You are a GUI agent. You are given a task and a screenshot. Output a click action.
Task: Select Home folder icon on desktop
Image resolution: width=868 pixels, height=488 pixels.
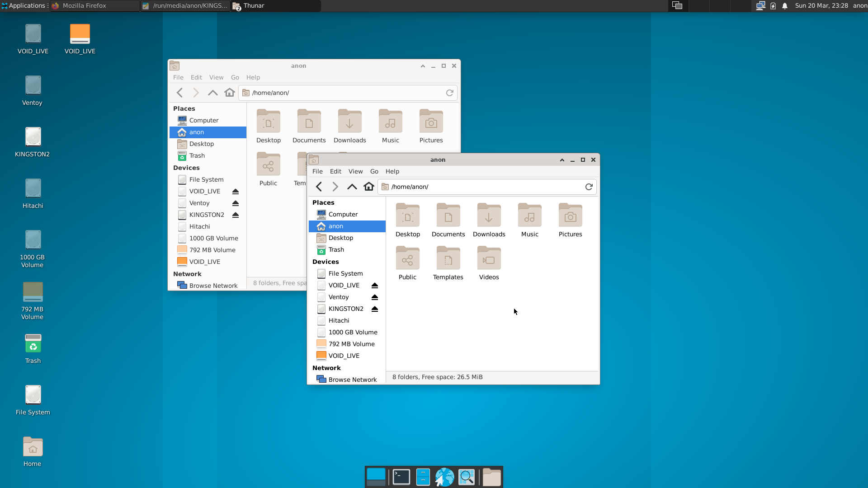tap(33, 452)
